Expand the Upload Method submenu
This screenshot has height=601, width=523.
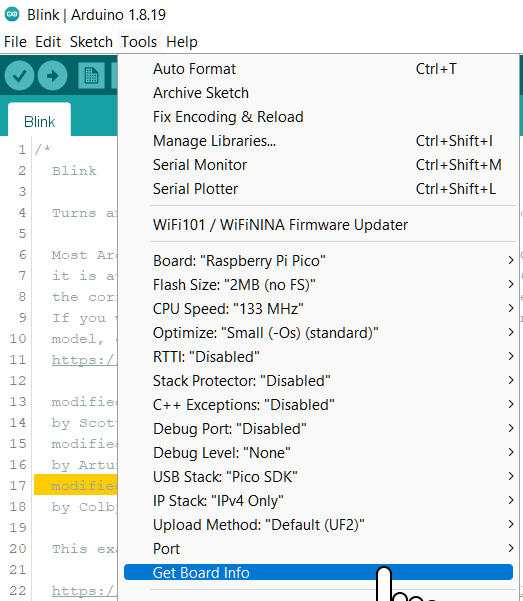(x=318, y=525)
